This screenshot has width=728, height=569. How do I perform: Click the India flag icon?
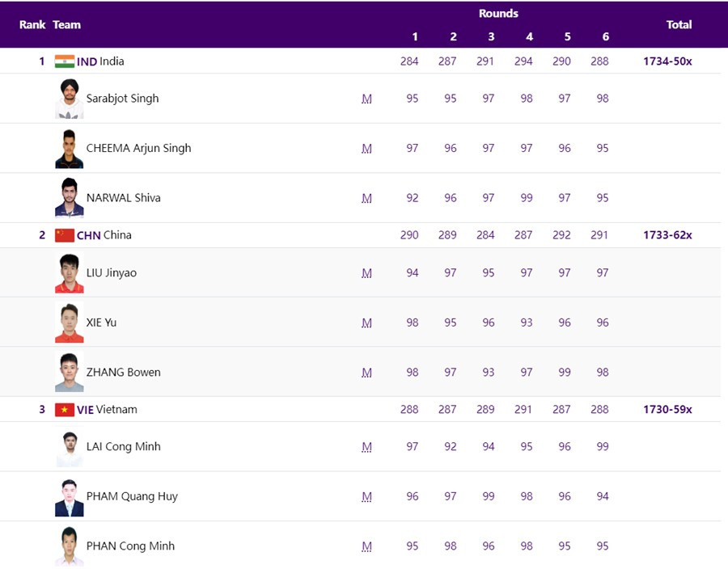click(65, 61)
